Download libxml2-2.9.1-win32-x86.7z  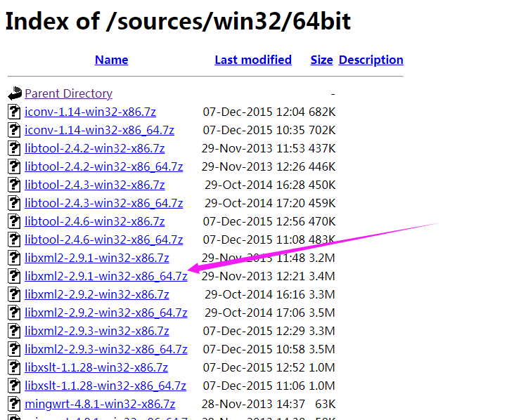97,258
